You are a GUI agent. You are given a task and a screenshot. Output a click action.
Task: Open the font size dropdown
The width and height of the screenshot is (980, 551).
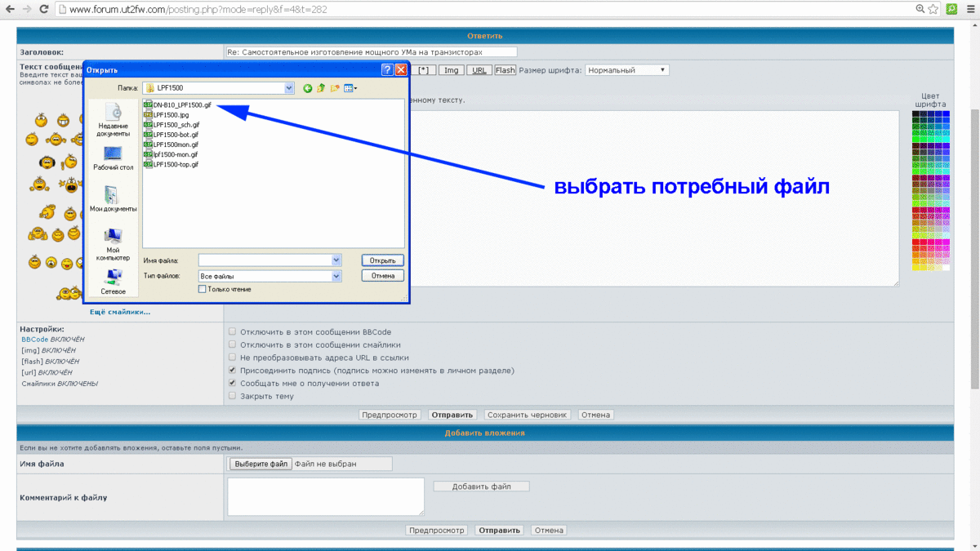(x=626, y=70)
